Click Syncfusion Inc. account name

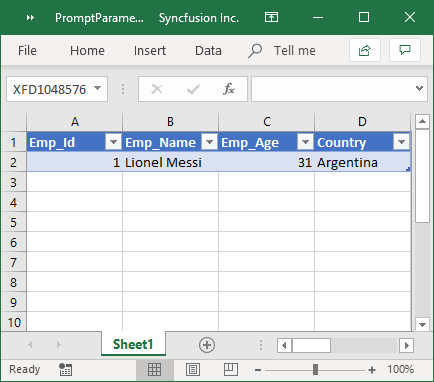pyautogui.click(x=199, y=18)
